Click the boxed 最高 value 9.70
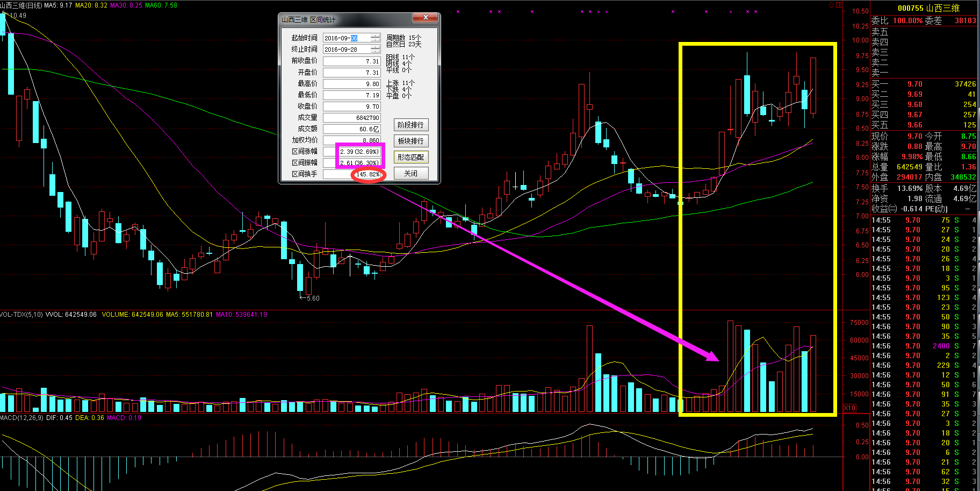The width and height of the screenshot is (980, 491). click(x=969, y=147)
